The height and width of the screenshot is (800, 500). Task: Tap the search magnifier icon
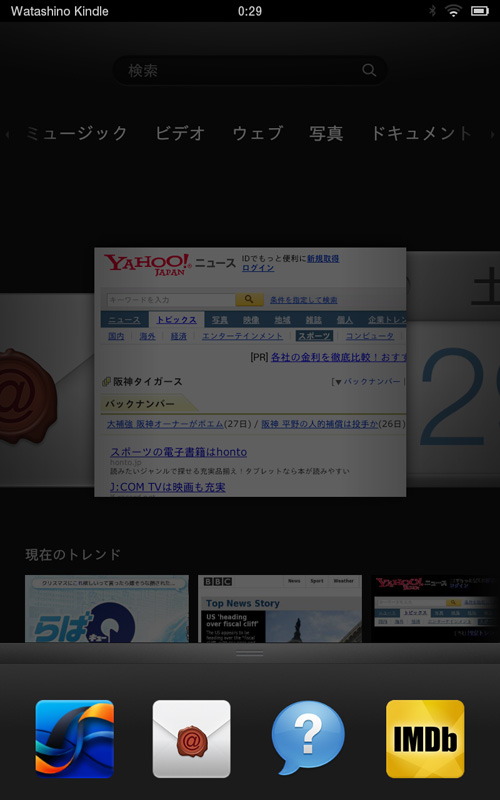[x=369, y=70]
